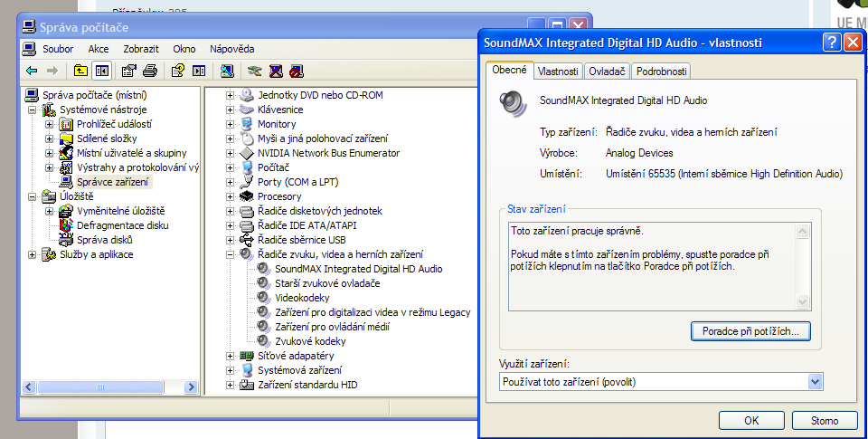The height and width of the screenshot is (439, 868).
Task: Switch to the Ovladač tab
Action: pos(607,71)
